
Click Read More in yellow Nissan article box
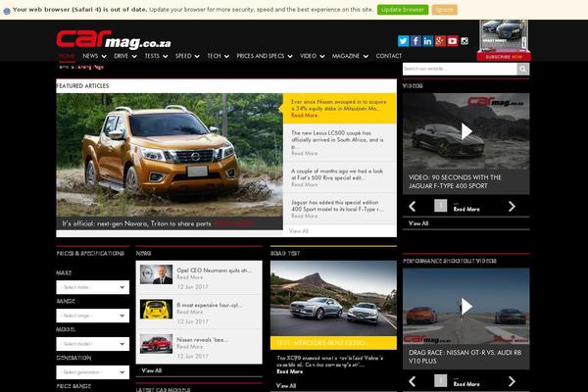(x=304, y=116)
